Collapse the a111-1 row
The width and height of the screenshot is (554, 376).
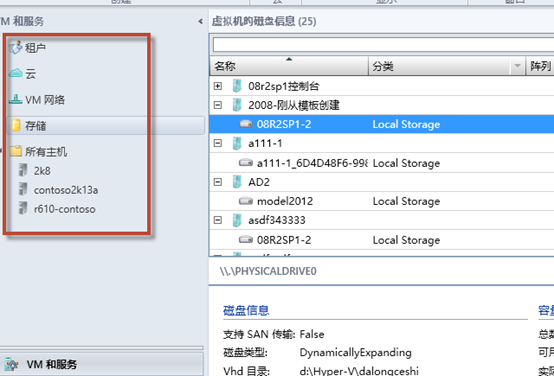[x=218, y=143]
